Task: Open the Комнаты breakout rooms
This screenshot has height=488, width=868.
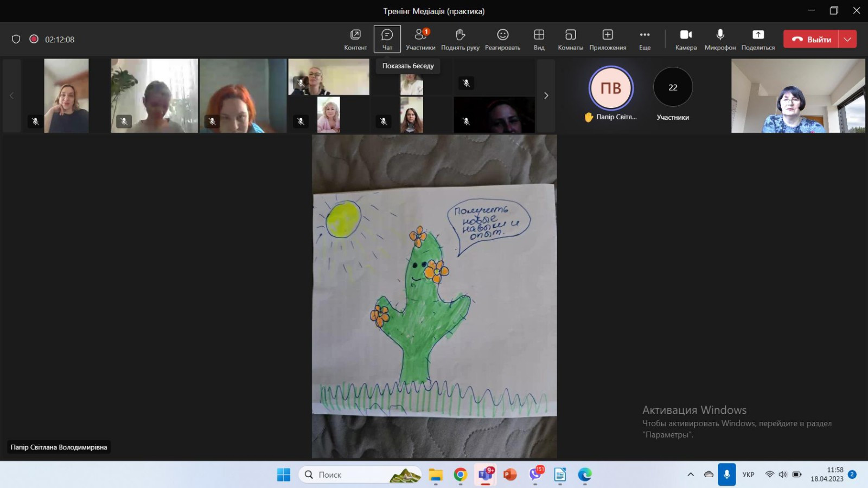Action: click(570, 39)
